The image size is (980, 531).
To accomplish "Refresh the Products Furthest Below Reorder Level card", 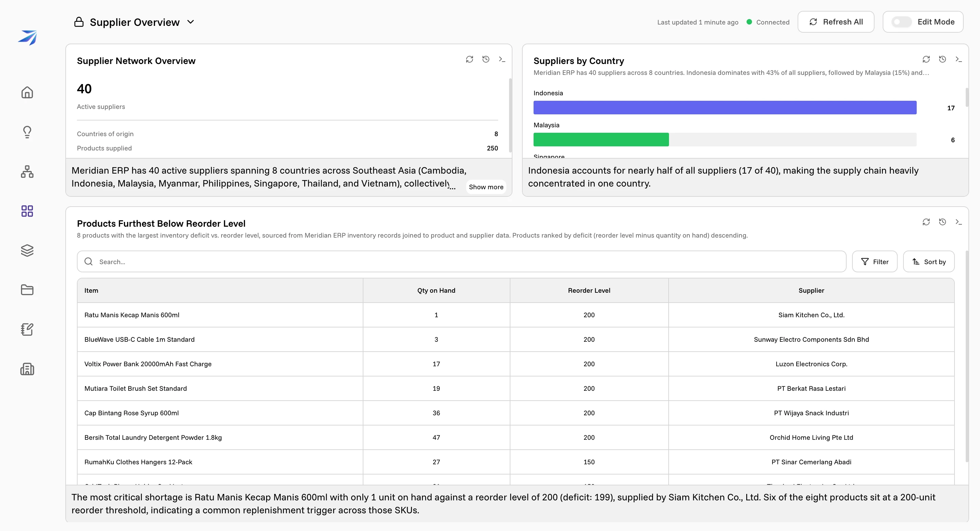I will 926,222.
